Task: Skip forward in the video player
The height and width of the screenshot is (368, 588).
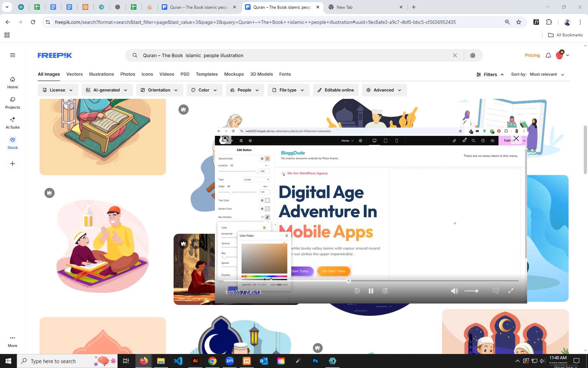Action: (x=385, y=291)
